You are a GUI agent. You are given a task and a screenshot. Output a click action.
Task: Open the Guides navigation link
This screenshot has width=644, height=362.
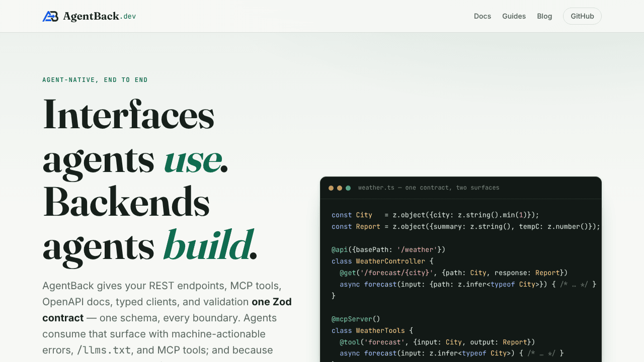pos(514,16)
